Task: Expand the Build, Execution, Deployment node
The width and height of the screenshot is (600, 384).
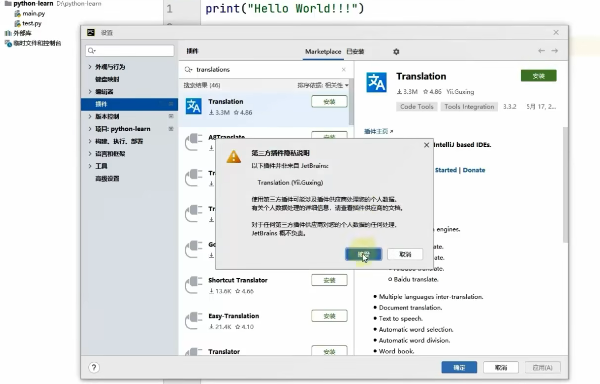Action: [90, 141]
